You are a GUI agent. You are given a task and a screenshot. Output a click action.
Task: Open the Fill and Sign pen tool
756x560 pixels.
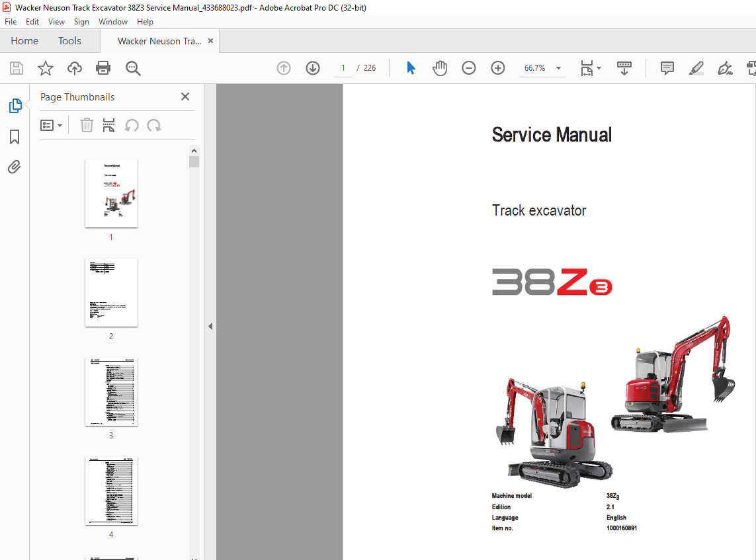725,68
